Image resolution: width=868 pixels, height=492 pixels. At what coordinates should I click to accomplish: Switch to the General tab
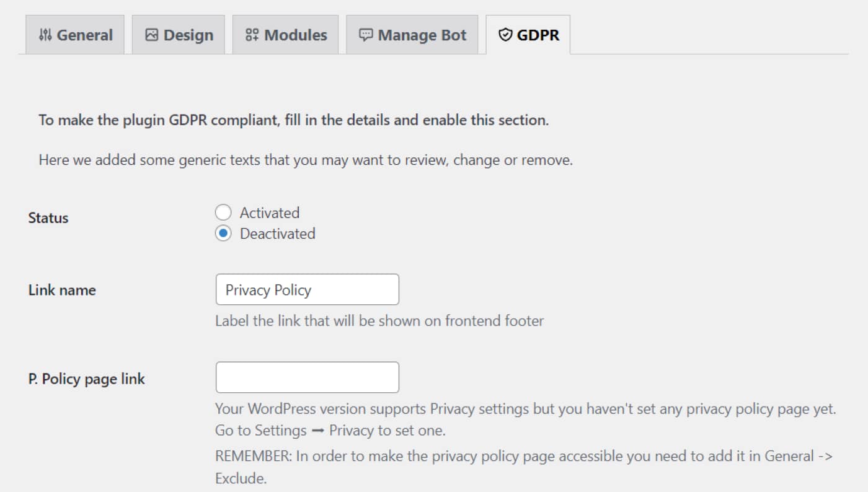point(74,35)
